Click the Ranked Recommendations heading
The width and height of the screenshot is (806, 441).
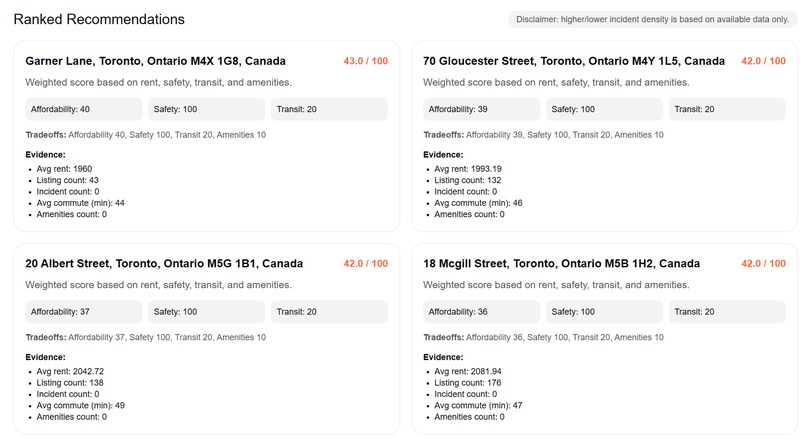pyautogui.click(x=99, y=19)
